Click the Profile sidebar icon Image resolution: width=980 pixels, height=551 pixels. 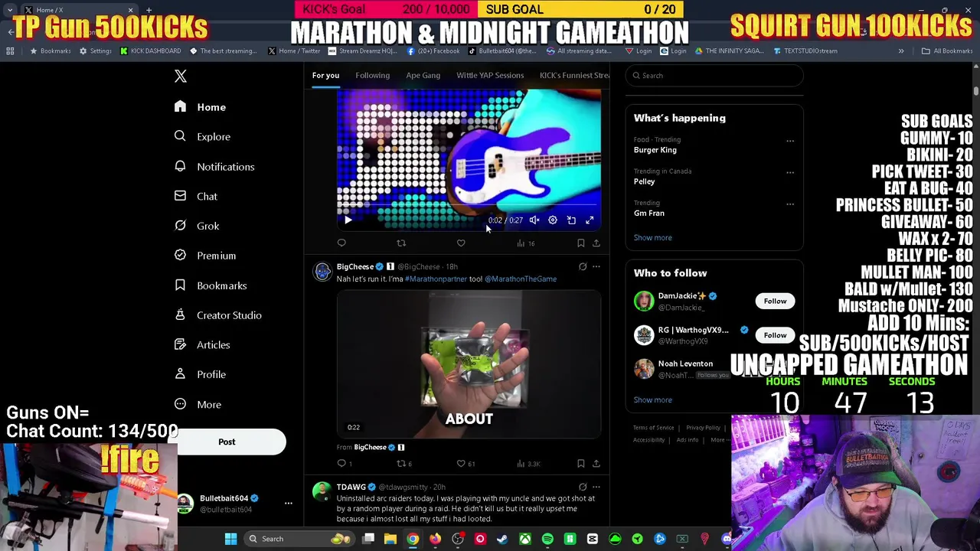180,374
